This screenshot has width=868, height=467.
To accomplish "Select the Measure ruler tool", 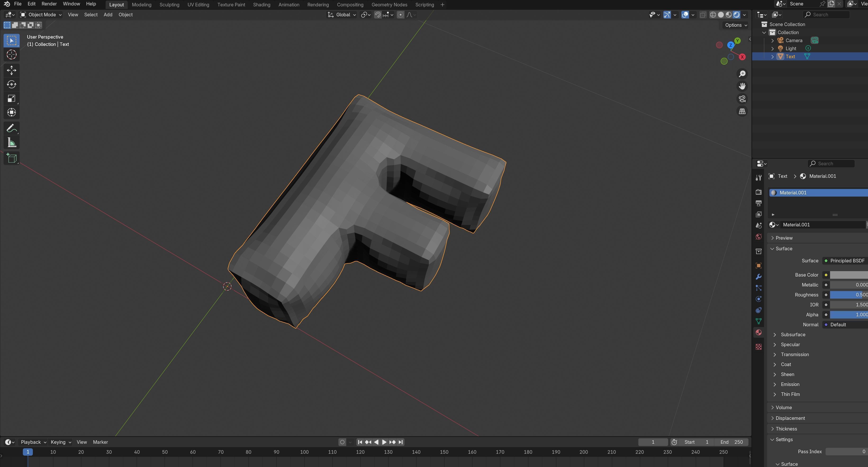I will click(11, 143).
